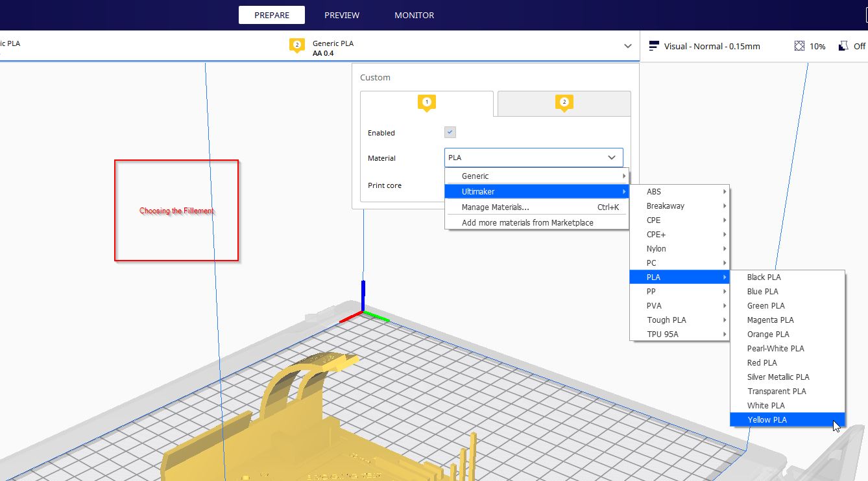Click Add more materials from Marketplace
Viewport: 868px width, 481px height.
point(536,222)
